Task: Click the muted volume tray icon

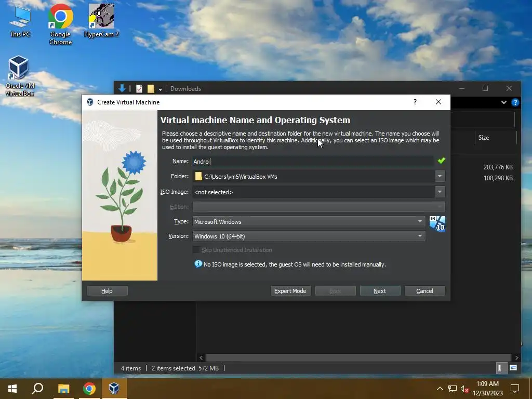Action: pos(464,389)
